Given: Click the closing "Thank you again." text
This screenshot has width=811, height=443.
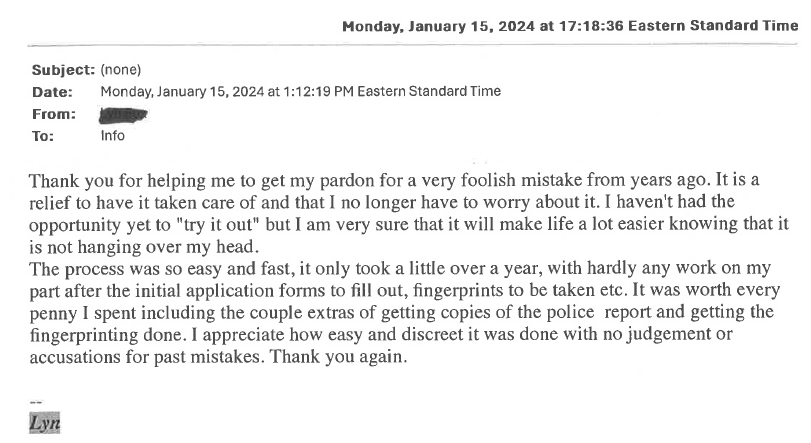Looking at the screenshot, I should point(339,357).
